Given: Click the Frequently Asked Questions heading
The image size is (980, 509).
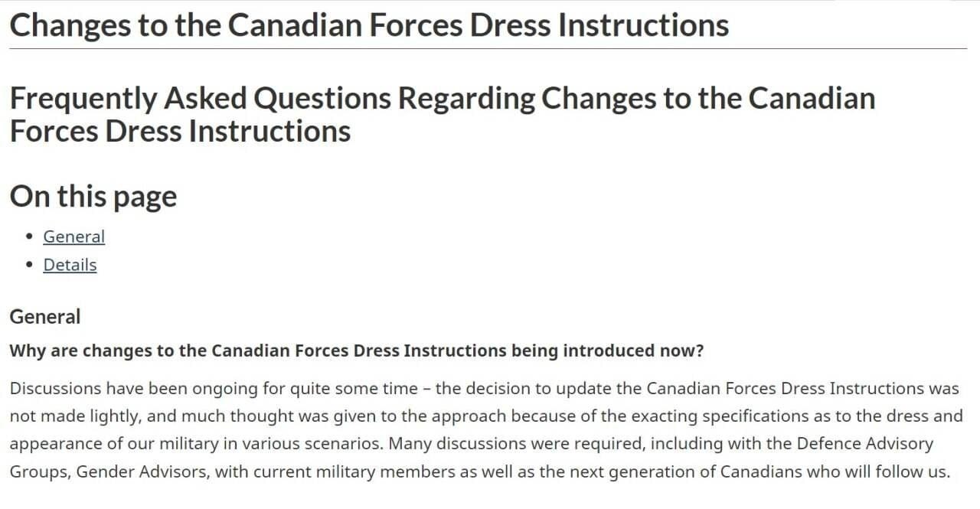Looking at the screenshot, I should [442, 115].
